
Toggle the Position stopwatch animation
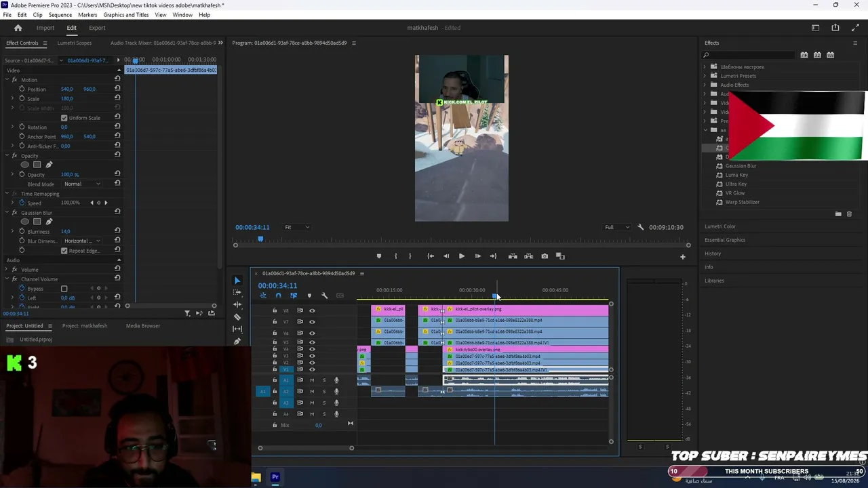22,89
